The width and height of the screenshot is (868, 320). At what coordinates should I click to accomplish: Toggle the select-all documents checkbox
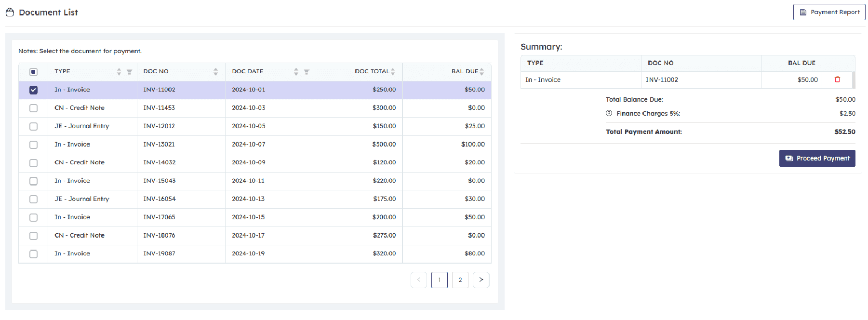coord(33,72)
